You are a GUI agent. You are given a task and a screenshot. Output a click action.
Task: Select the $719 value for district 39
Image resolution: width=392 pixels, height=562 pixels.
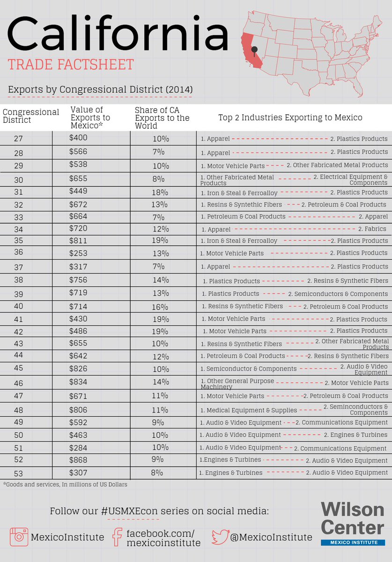(78, 293)
